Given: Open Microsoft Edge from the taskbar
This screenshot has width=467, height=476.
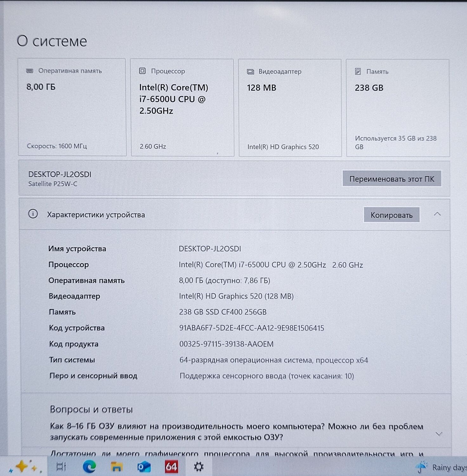Looking at the screenshot, I should 89,466.
